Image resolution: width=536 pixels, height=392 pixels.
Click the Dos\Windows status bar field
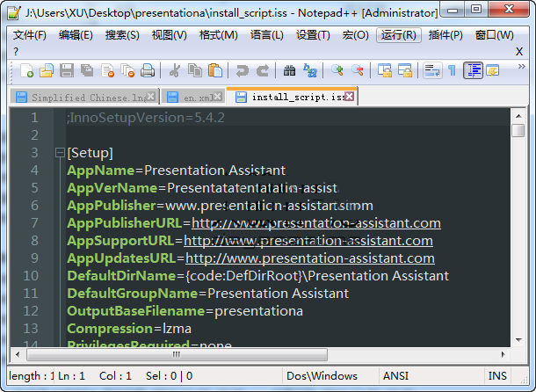pos(330,376)
